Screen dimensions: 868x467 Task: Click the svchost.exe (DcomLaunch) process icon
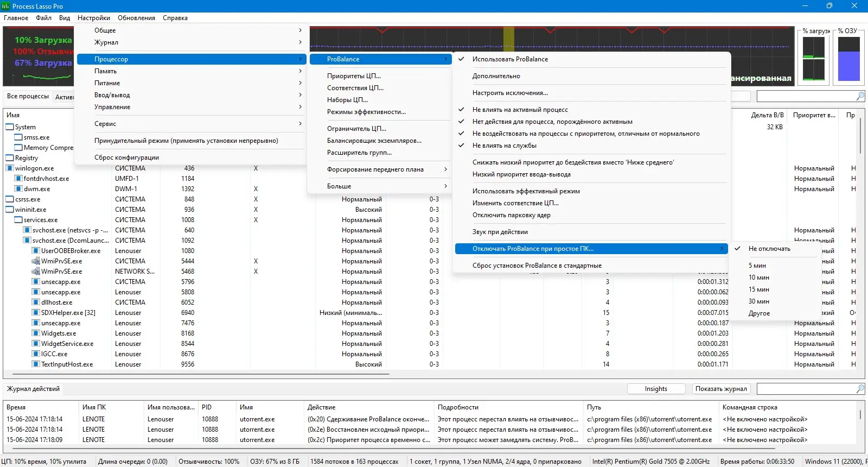[x=27, y=241]
